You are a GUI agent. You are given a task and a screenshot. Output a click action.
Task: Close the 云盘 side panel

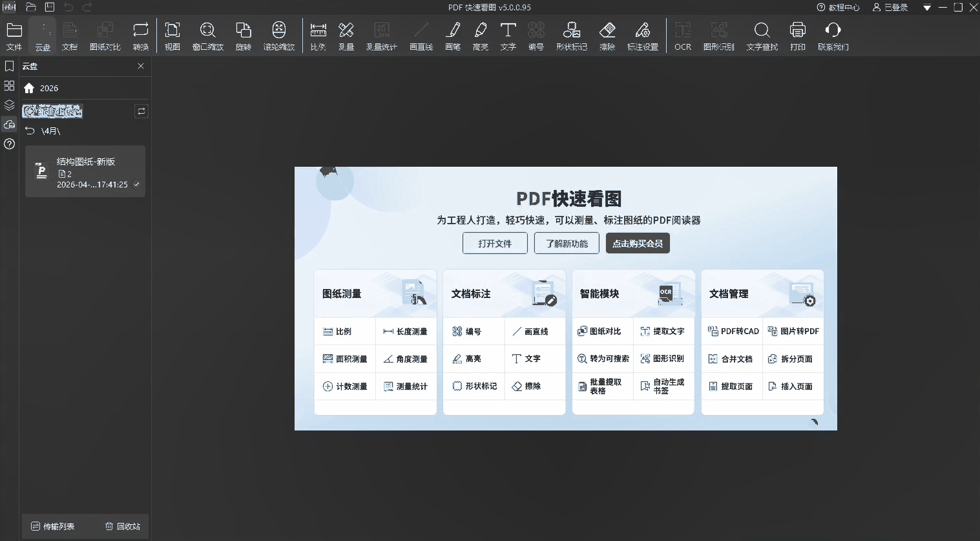coord(141,66)
